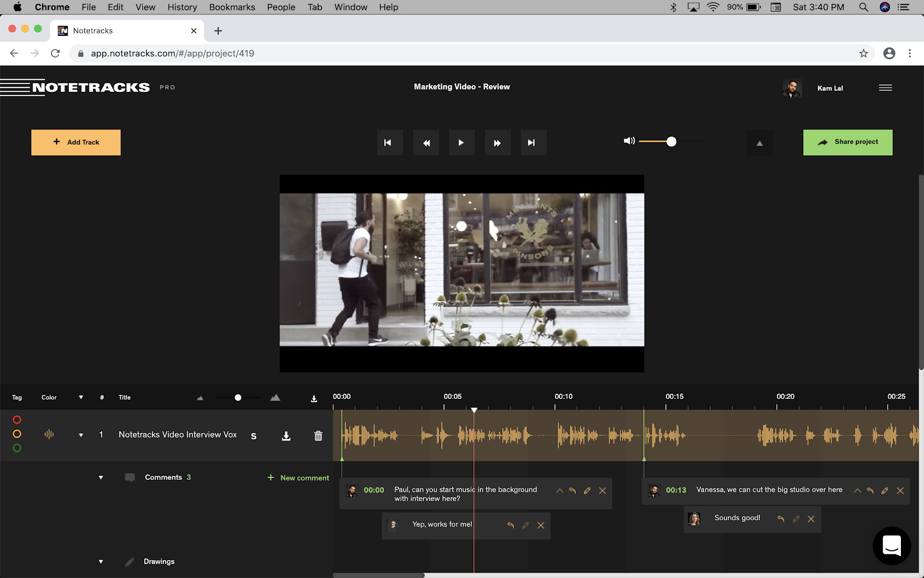Open the History menu

(x=182, y=7)
